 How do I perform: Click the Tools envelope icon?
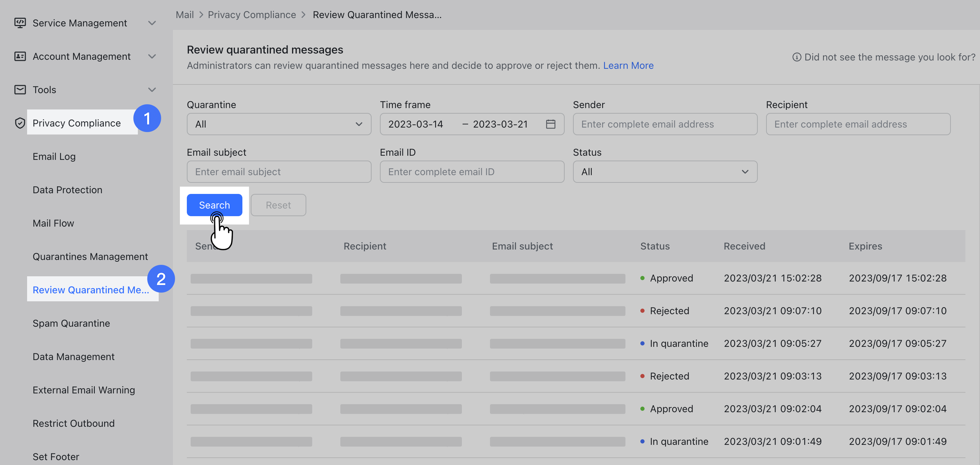[20, 90]
